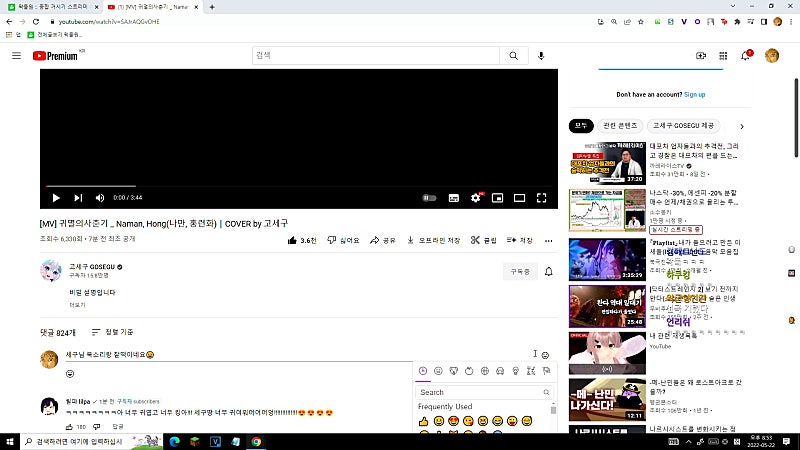Open the YouTube guide hamburger menu
Image resolution: width=800 pixels, height=450 pixels.
tap(16, 56)
